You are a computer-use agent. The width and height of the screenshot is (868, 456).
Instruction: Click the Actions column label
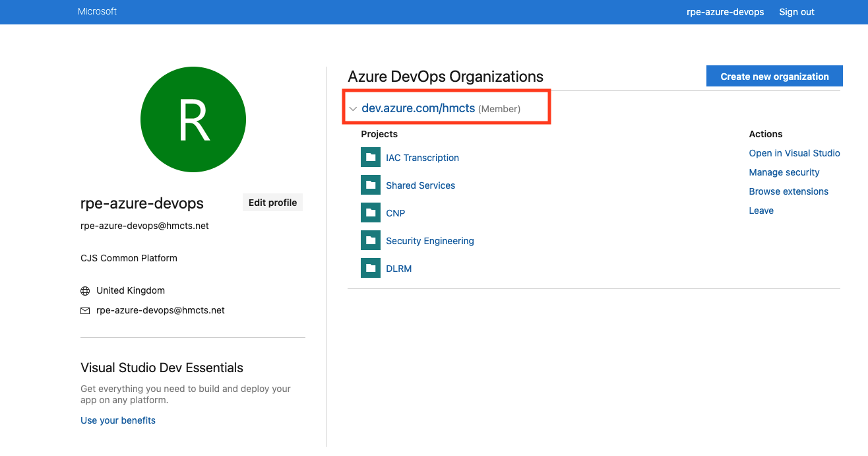pyautogui.click(x=766, y=134)
